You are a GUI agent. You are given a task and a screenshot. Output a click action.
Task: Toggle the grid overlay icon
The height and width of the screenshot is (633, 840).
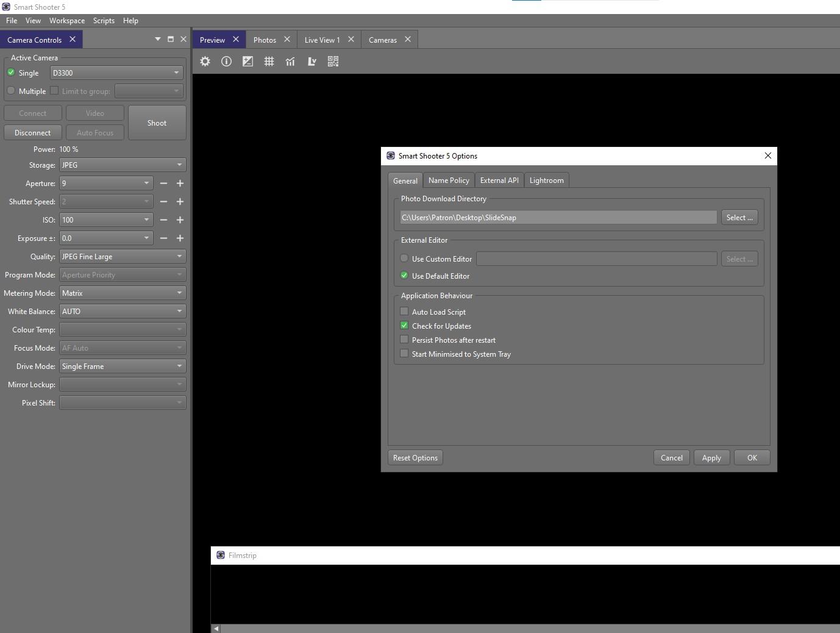269,62
